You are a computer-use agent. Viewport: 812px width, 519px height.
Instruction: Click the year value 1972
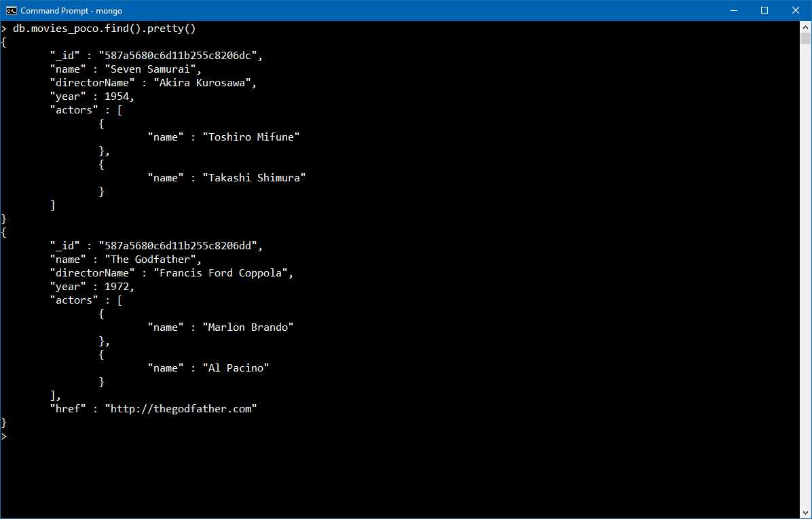pyautogui.click(x=117, y=286)
